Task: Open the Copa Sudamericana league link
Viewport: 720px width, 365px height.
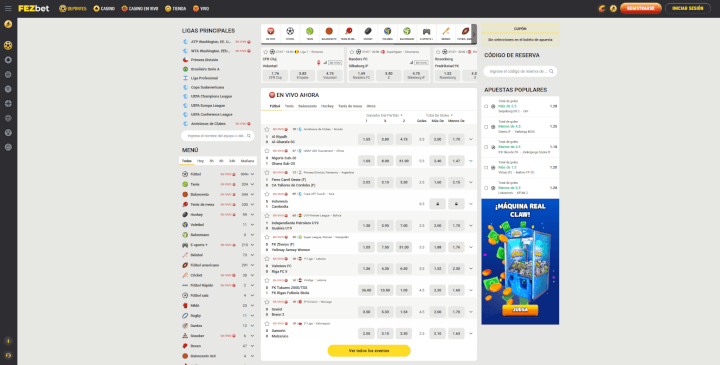Action: (x=208, y=87)
